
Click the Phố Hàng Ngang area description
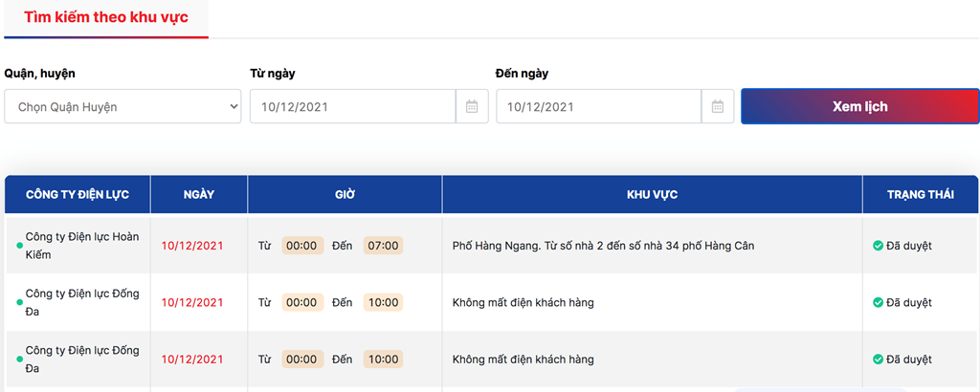tap(603, 246)
